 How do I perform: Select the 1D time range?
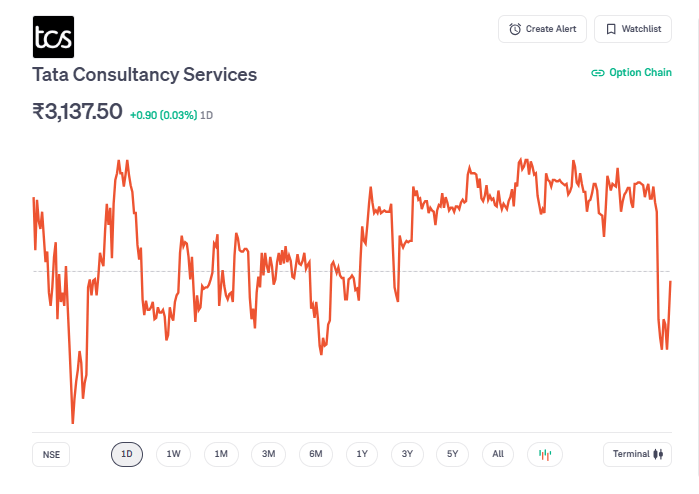tap(127, 454)
